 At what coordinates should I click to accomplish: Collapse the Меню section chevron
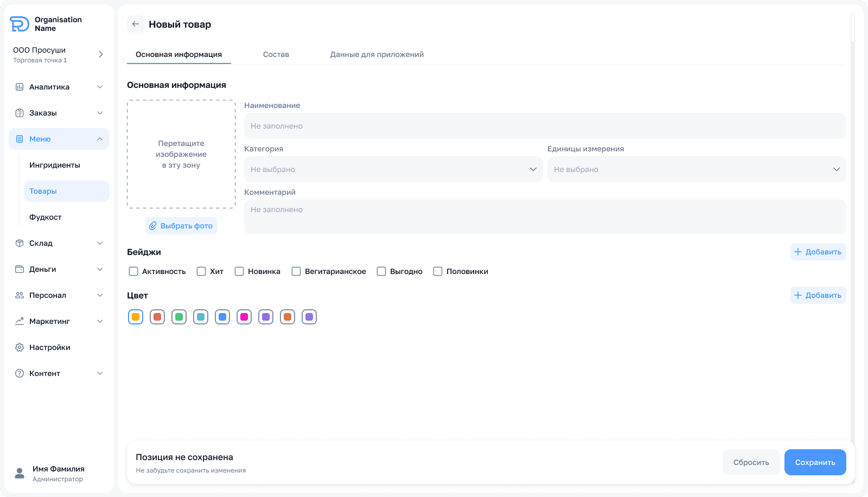pos(100,139)
